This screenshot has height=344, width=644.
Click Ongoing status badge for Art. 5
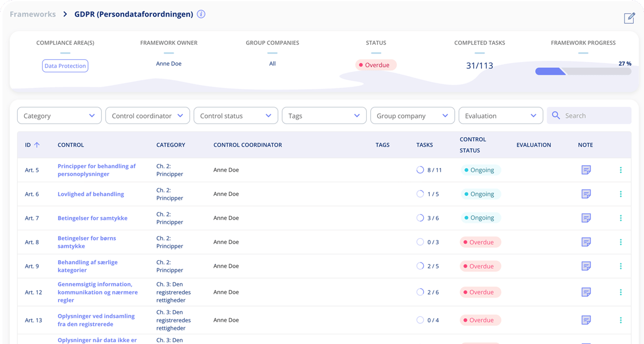point(481,170)
